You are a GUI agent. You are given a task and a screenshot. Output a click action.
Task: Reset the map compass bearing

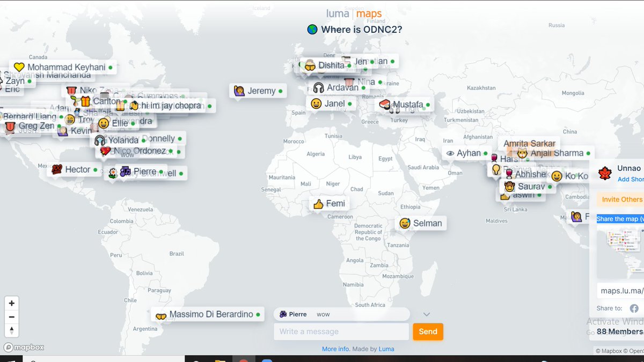point(11,330)
